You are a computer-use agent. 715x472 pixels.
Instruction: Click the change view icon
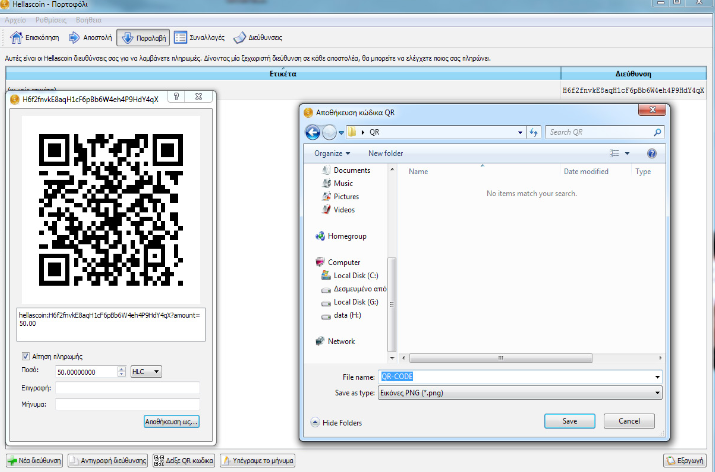pos(615,153)
